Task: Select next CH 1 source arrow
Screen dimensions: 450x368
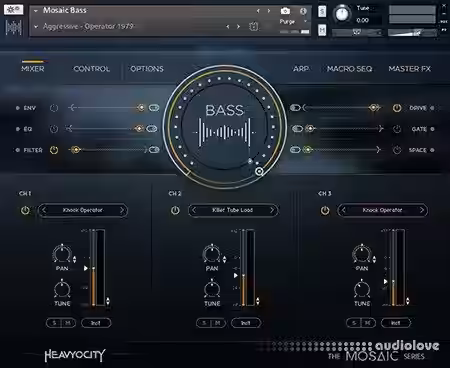Action: point(122,210)
